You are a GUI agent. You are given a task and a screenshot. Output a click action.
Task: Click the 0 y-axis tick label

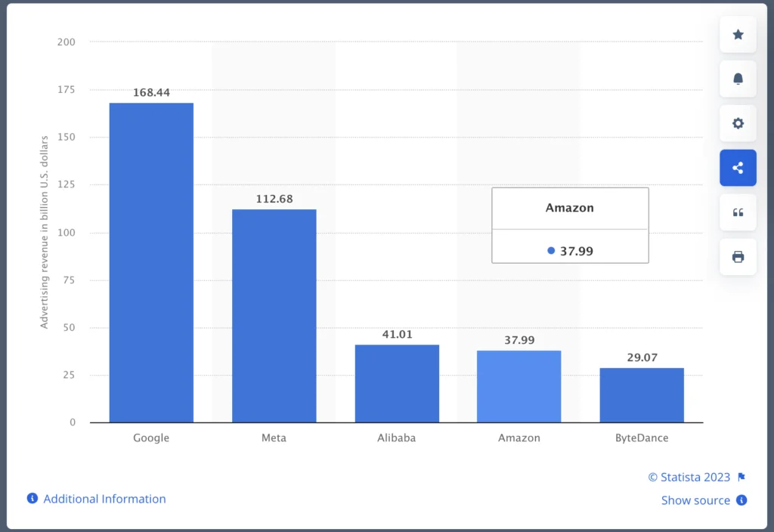tap(73, 422)
